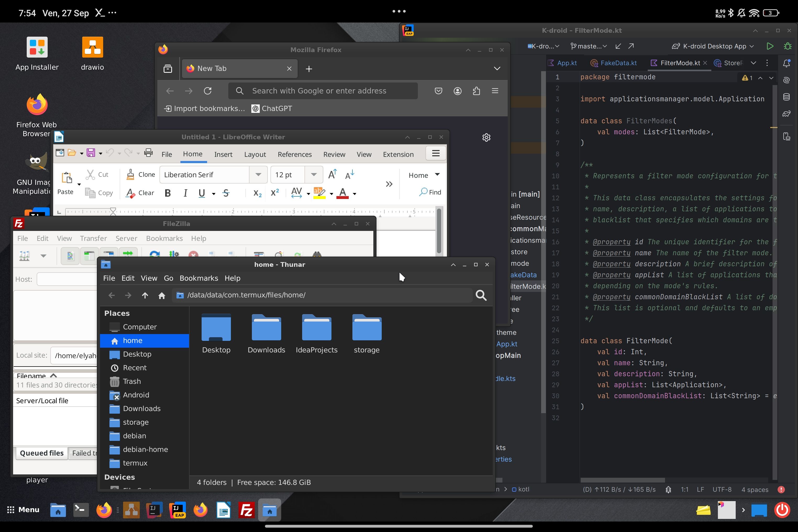This screenshot has width=798, height=532.
Task: Open the Database tool window in IntelliJ
Action: (786, 97)
